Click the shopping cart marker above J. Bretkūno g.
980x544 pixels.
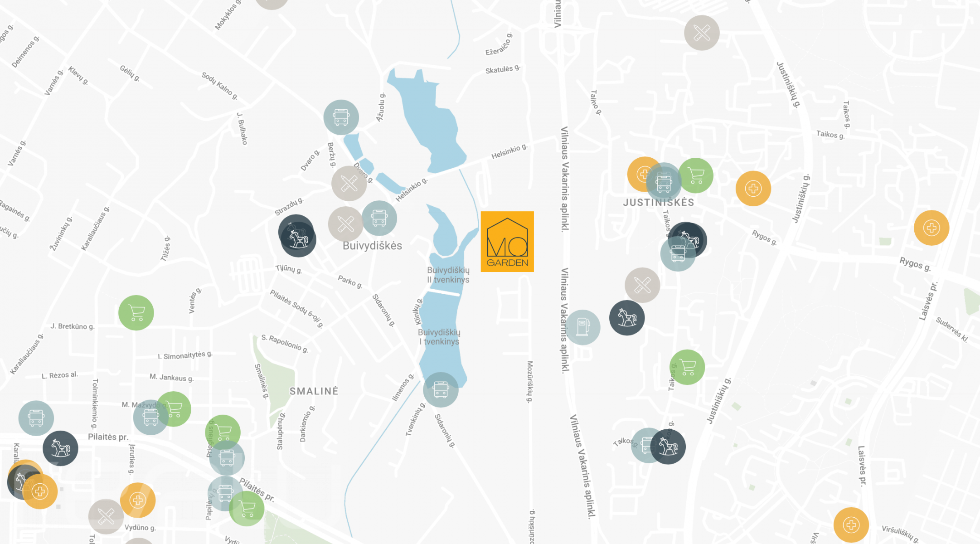coord(136,313)
